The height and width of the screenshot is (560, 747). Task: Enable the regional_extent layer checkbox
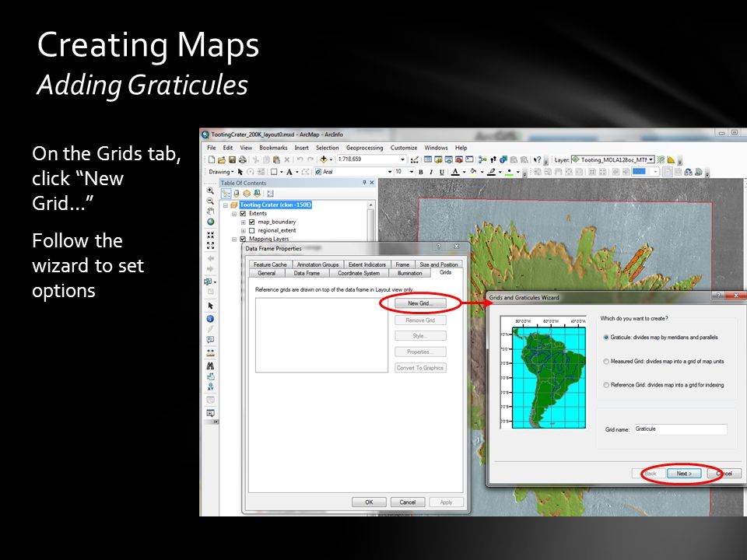(x=251, y=230)
